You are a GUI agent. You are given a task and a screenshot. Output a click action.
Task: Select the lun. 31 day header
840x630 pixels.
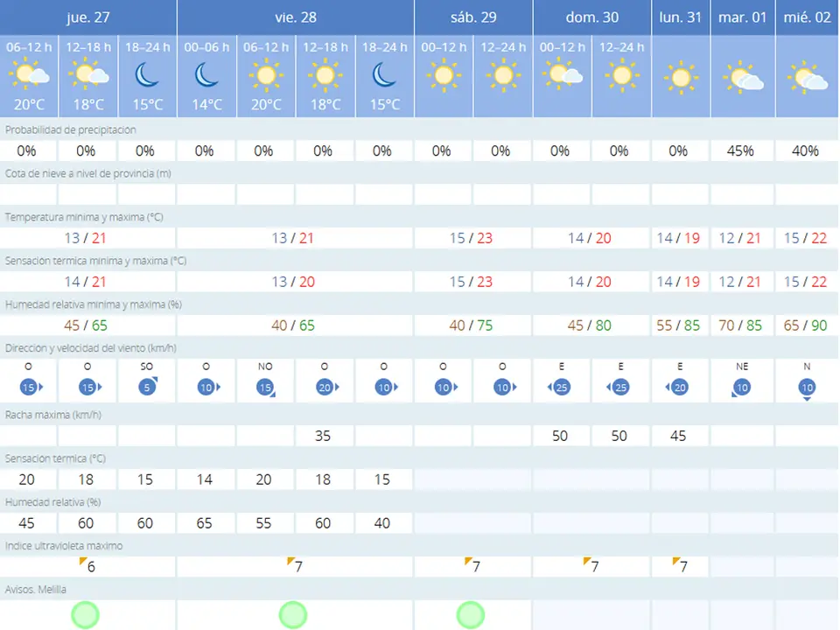[x=681, y=17]
